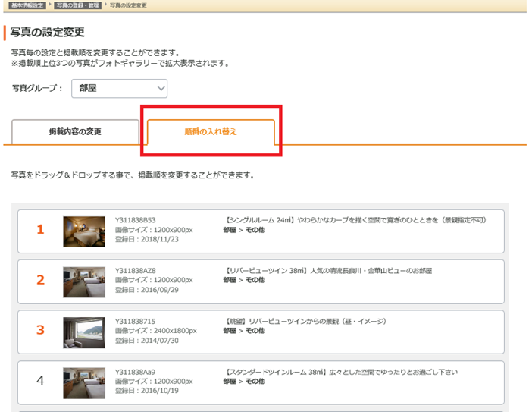Click the thumbnail of photo Y311838B53
The height and width of the screenshot is (412, 532).
click(x=84, y=231)
